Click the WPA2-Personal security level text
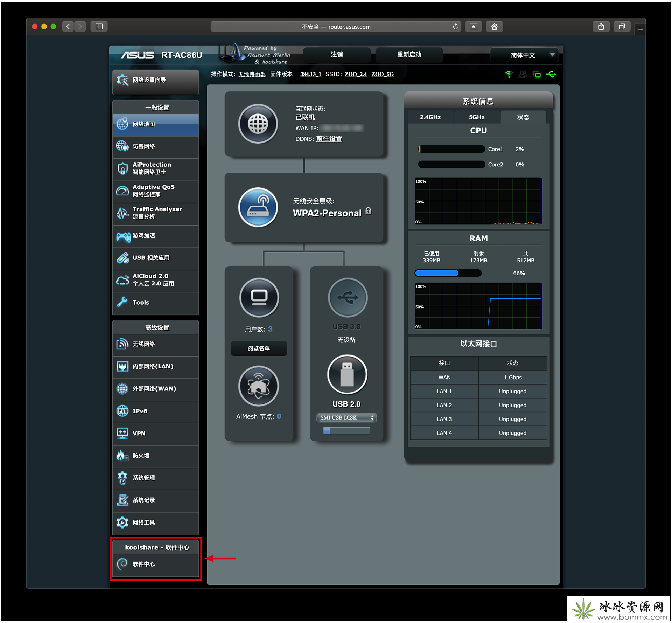The width and height of the screenshot is (672, 623). click(x=327, y=213)
